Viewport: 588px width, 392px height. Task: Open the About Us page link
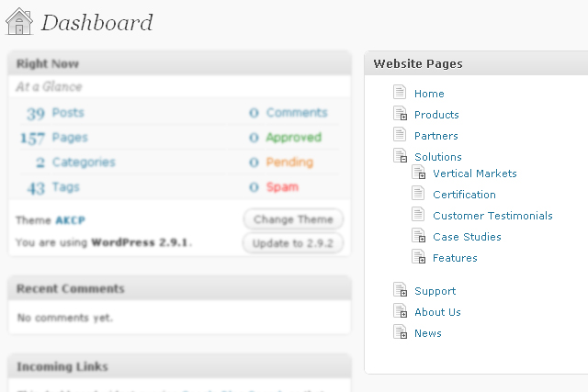437,312
